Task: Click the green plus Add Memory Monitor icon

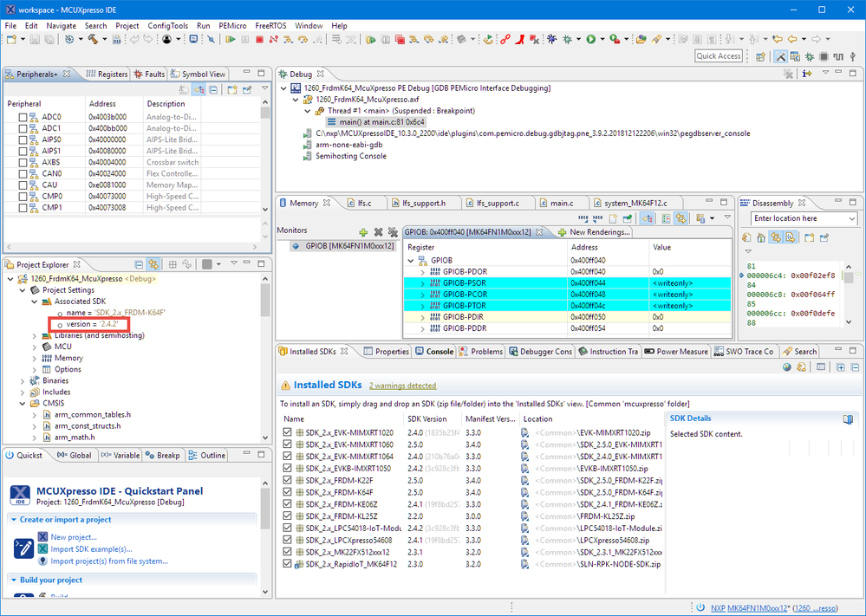Action: click(363, 232)
